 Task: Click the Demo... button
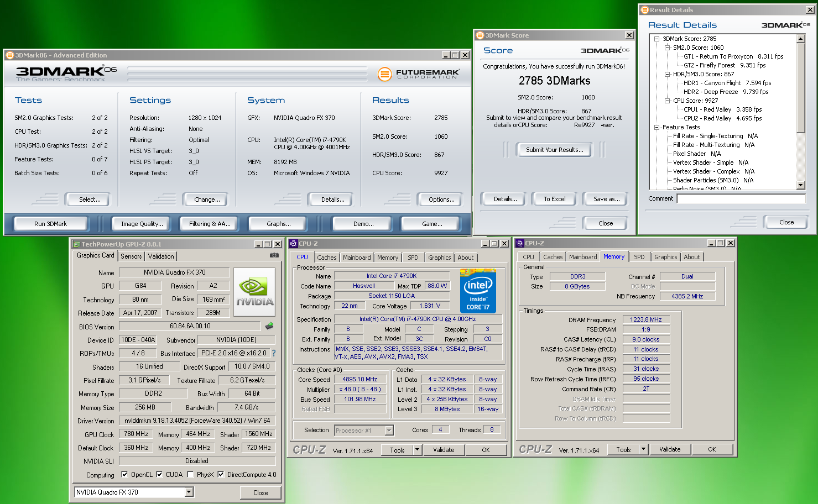(363, 224)
